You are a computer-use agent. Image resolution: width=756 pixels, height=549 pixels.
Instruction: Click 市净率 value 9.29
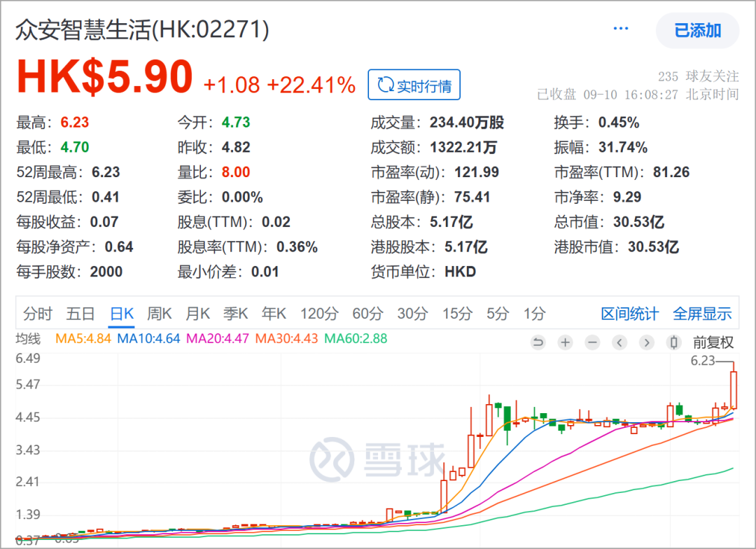point(627,197)
